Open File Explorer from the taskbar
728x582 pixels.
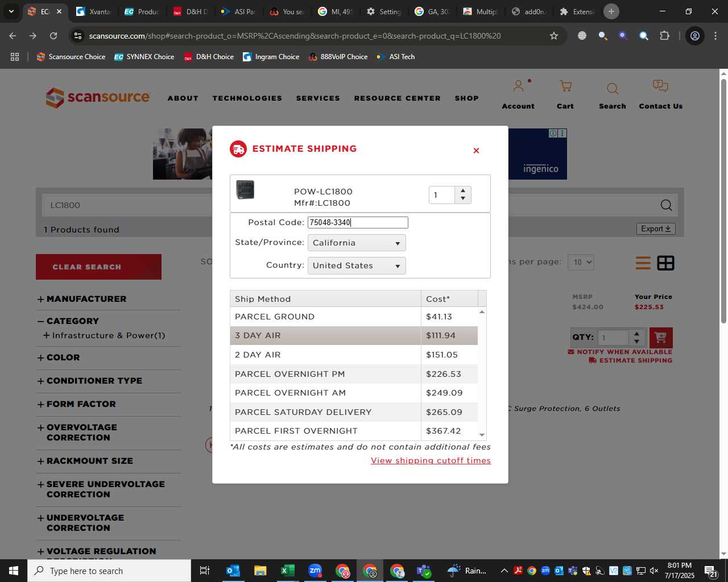point(260,571)
